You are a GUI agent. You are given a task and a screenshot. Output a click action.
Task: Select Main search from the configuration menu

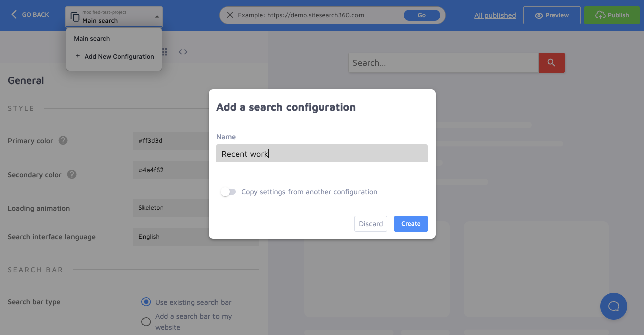coord(91,38)
